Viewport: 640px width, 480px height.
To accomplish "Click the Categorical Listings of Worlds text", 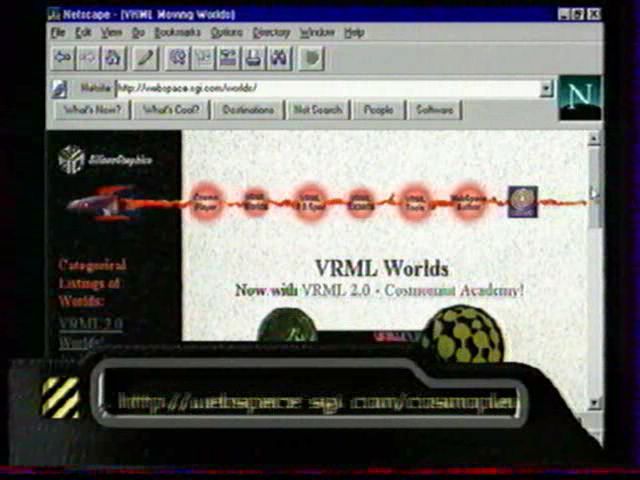I will click(x=91, y=283).
